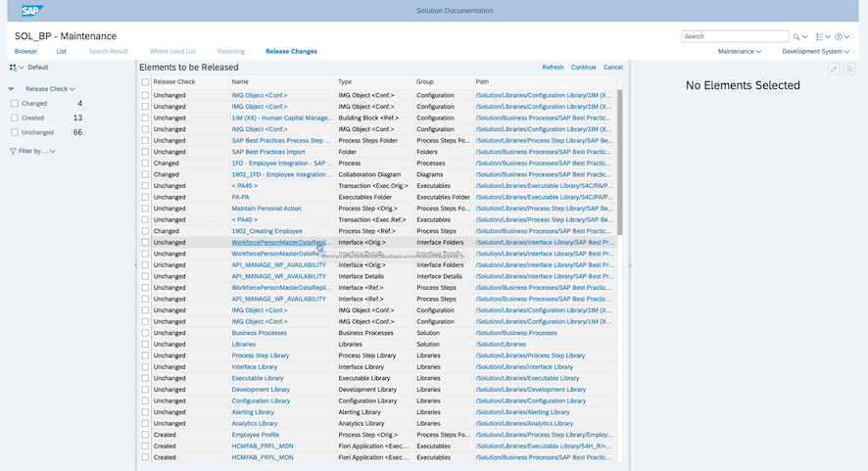Click the search magnifier icon
Image resolution: width=868 pixels, height=471 pixels.
tap(796, 37)
